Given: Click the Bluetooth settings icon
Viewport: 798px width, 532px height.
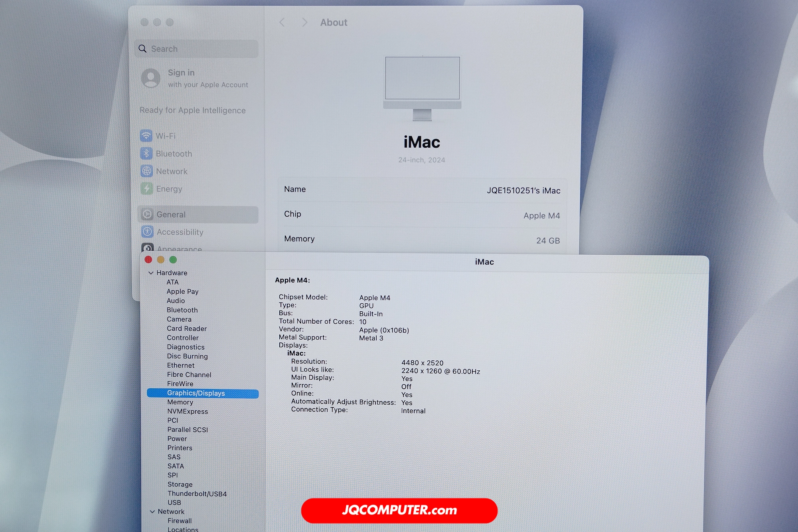Looking at the screenshot, I should pyautogui.click(x=146, y=154).
